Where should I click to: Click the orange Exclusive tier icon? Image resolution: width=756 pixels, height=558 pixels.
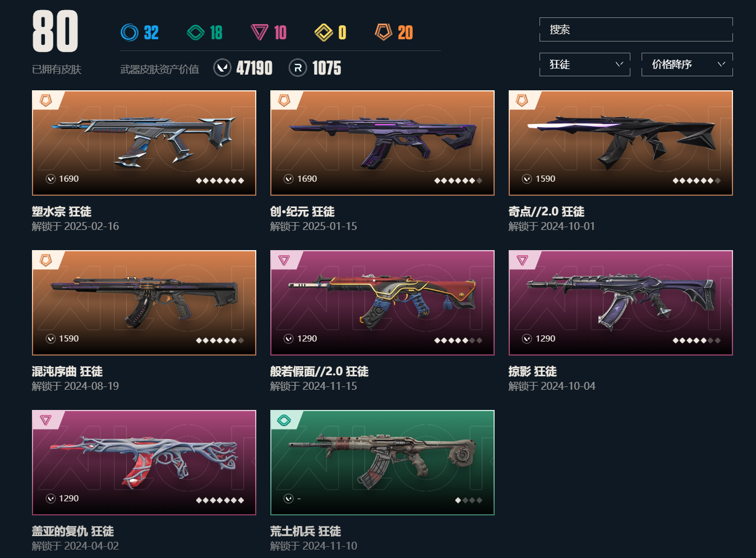pyautogui.click(x=384, y=32)
